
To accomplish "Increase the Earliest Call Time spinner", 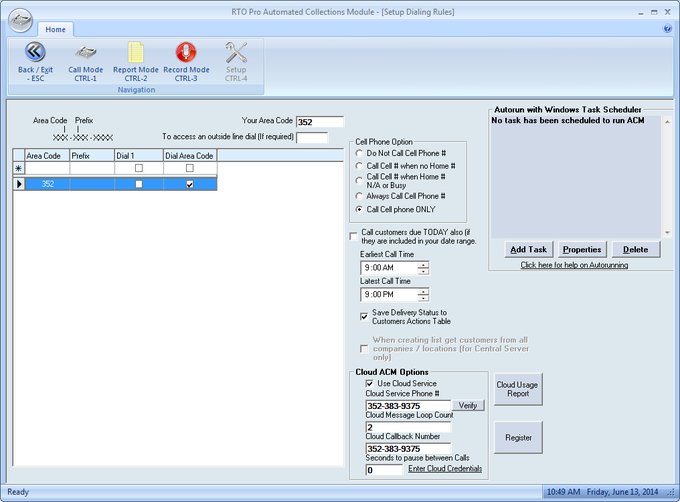I will coord(423,264).
